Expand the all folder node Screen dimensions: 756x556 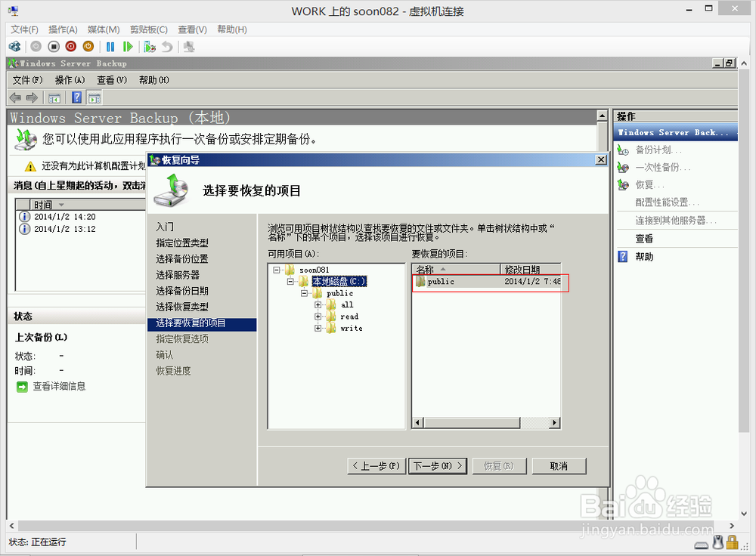coord(318,305)
